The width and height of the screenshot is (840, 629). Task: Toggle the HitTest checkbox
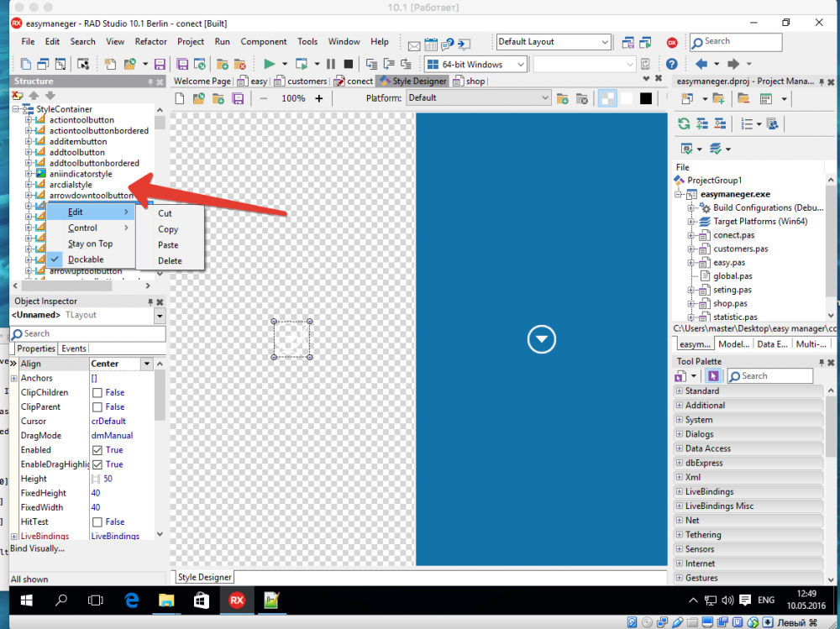[97, 522]
